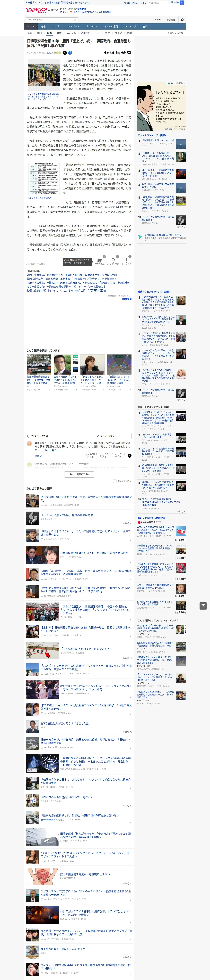210x980 pixels.
Task: Open the '有料' navigation item
Action: 145,27
